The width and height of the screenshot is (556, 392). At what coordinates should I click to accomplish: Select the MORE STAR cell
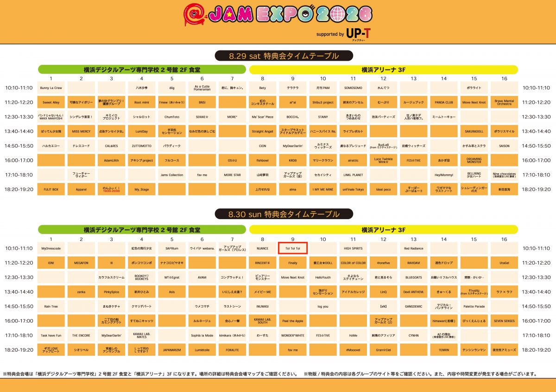pos(232,175)
